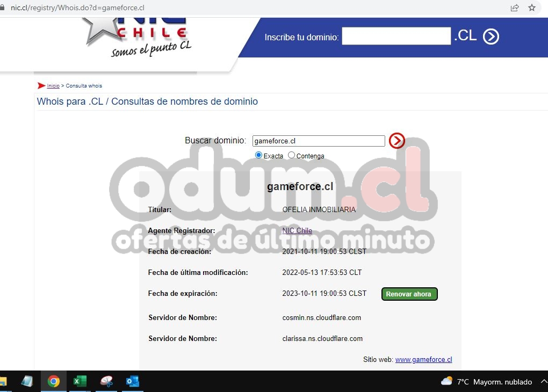The image size is (548, 392).
Task: Click the Chrome icon in taskbar
Action: (x=53, y=381)
